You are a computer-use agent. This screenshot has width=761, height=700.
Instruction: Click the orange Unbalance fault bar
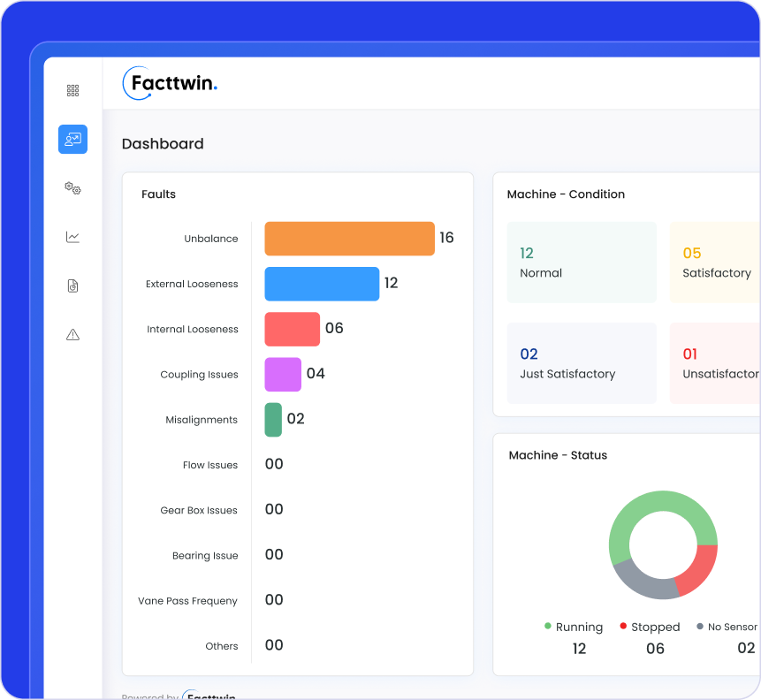tap(349, 238)
